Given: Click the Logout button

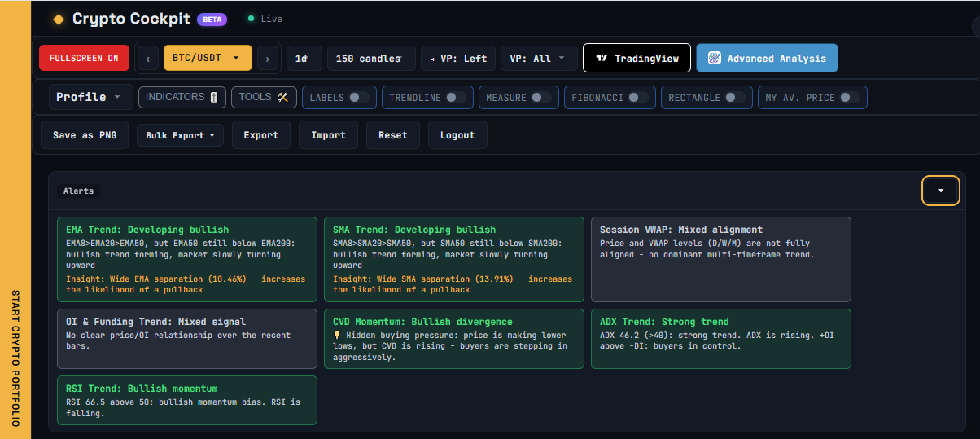Looking at the screenshot, I should coord(457,135).
